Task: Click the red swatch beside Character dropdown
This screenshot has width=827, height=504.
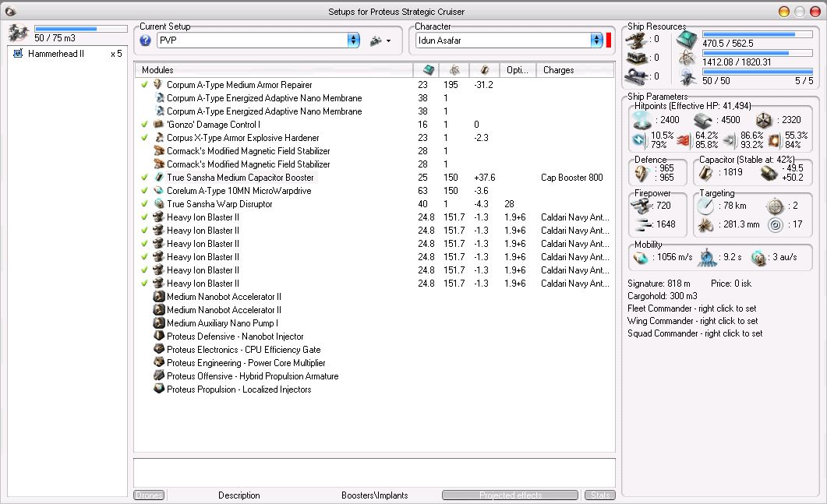Action: pos(609,41)
